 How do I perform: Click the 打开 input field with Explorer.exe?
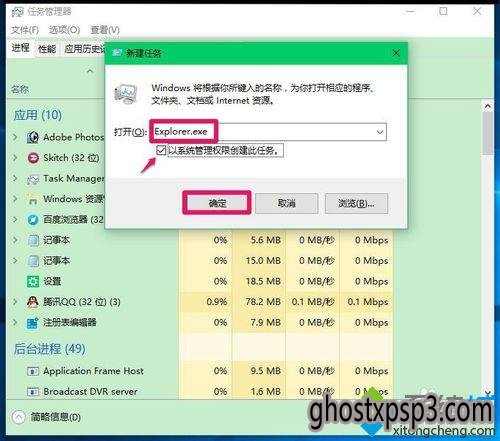[x=269, y=132]
